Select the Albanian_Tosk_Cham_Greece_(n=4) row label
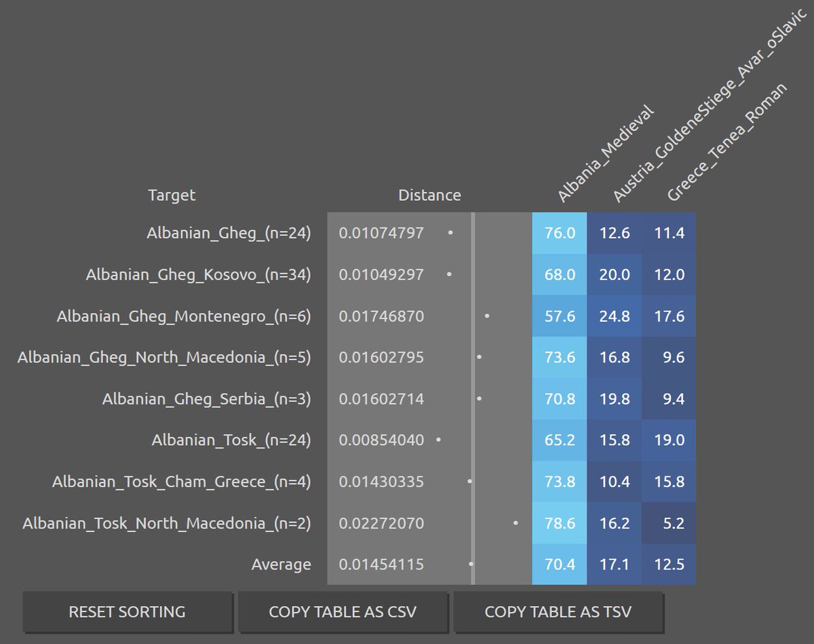814x644 pixels. pyautogui.click(x=181, y=482)
